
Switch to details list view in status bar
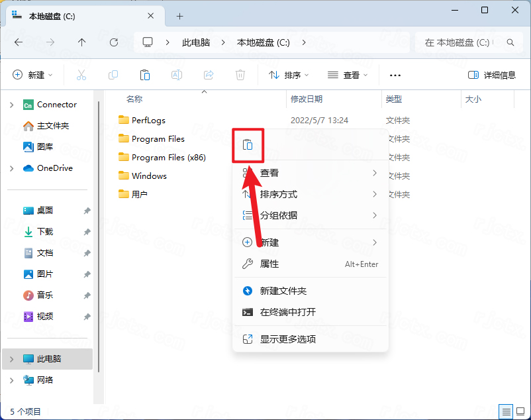click(x=505, y=411)
